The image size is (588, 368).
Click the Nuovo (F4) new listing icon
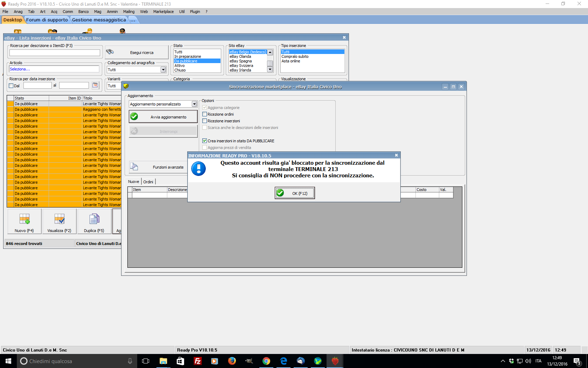[24, 221]
